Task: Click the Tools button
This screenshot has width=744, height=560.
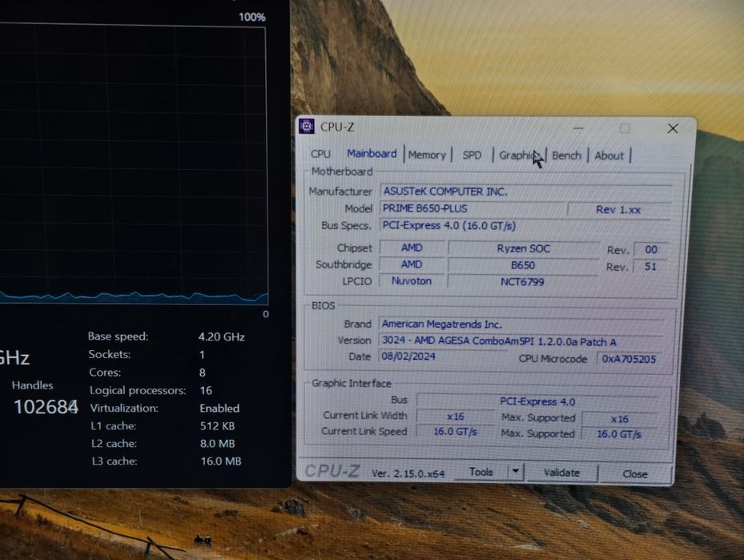Action: 481,472
